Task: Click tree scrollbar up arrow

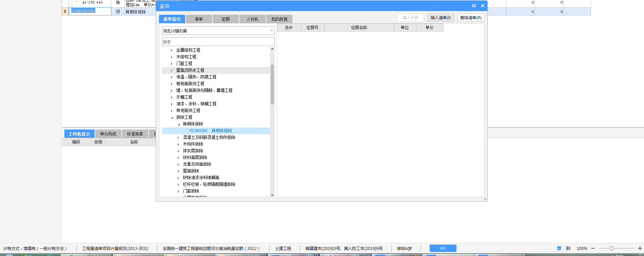Action: (272, 49)
